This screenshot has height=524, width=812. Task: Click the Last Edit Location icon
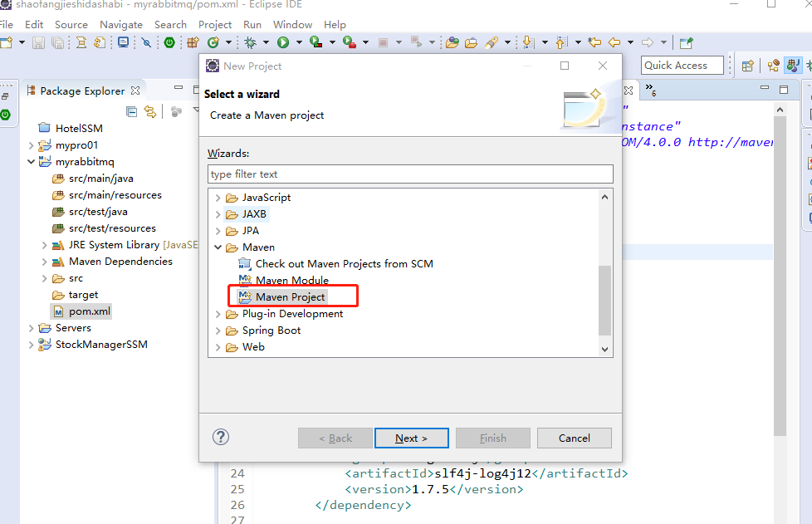[x=594, y=42]
